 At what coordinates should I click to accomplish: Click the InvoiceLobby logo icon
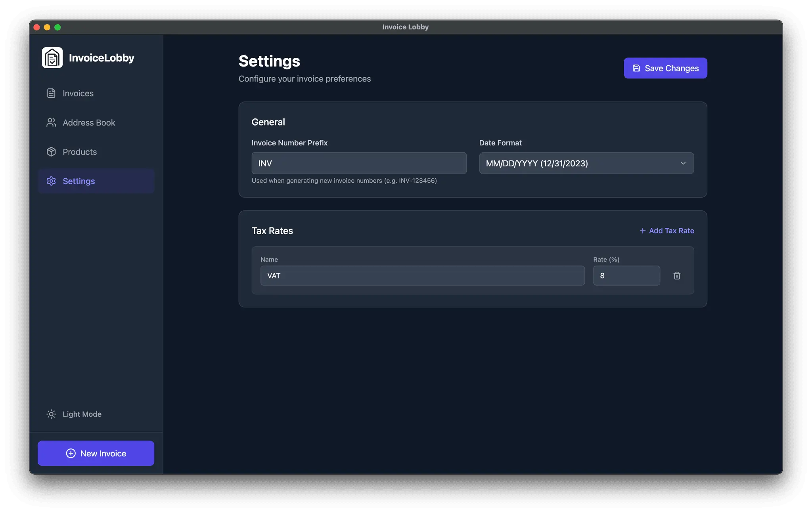pos(52,58)
